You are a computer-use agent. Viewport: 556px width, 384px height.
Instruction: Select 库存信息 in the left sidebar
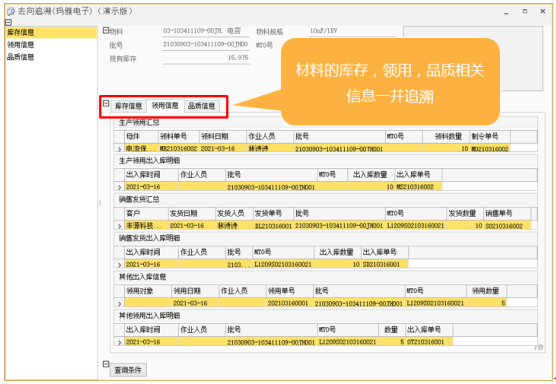pyautogui.click(x=51, y=33)
